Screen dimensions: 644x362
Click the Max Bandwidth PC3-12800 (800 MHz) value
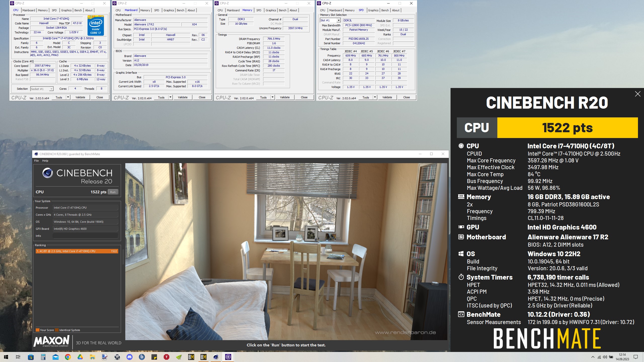[358, 25]
